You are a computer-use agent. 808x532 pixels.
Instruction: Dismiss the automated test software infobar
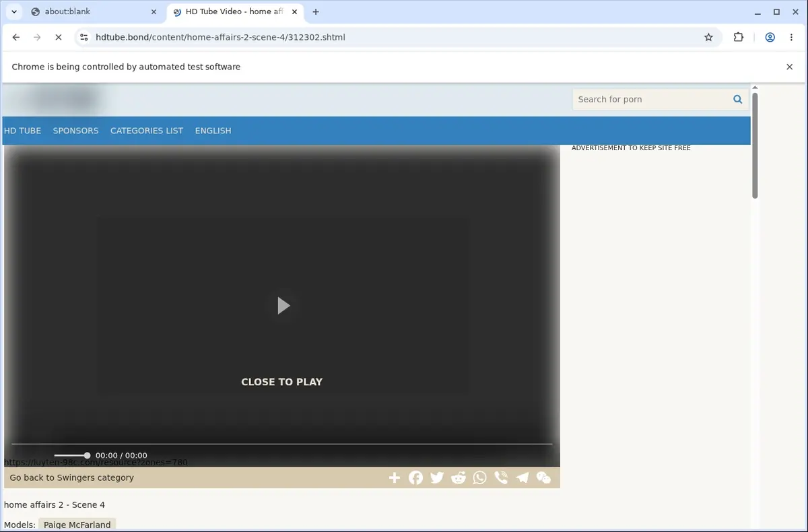point(790,67)
